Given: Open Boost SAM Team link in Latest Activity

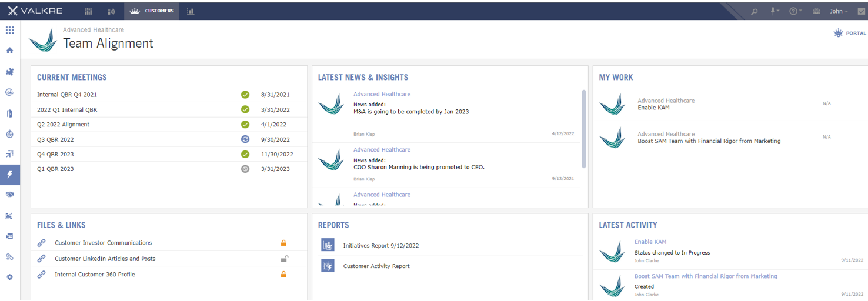Looking at the screenshot, I should pos(706,276).
